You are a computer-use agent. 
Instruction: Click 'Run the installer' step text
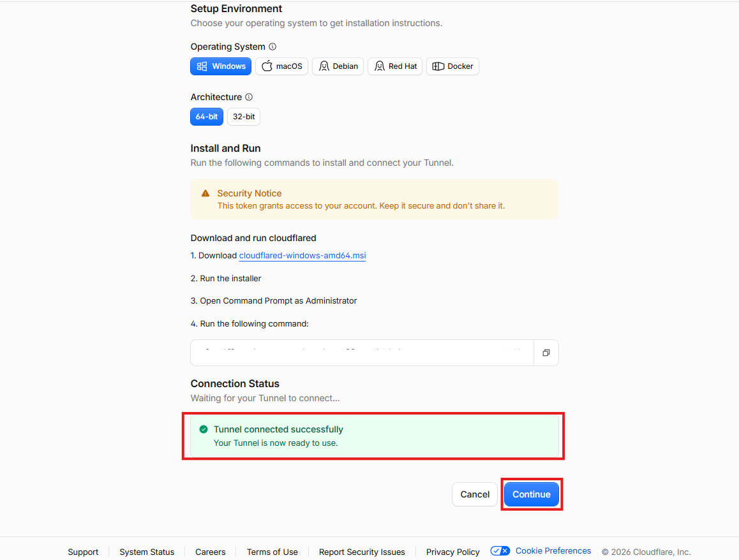tap(226, 278)
